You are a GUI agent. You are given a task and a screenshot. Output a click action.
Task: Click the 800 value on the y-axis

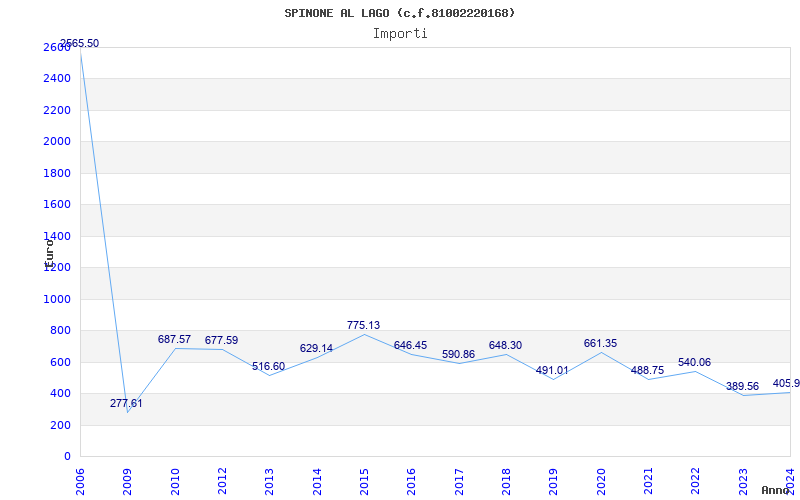60,331
